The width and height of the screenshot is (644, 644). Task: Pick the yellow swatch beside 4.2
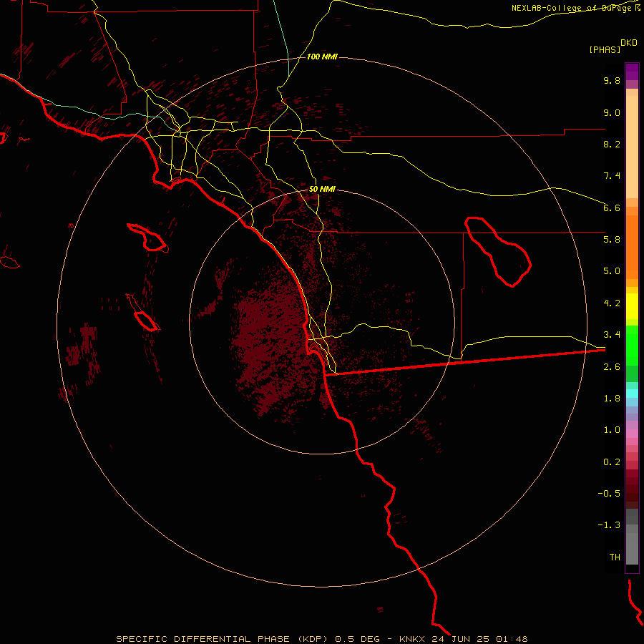point(632,306)
